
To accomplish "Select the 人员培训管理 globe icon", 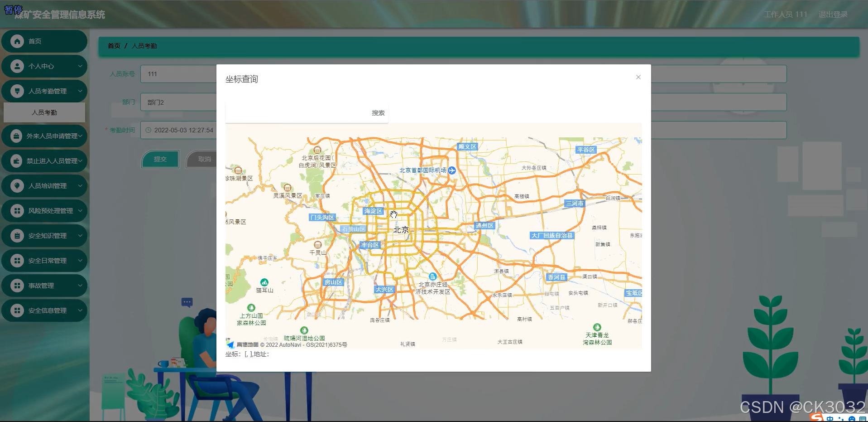I will click(17, 186).
